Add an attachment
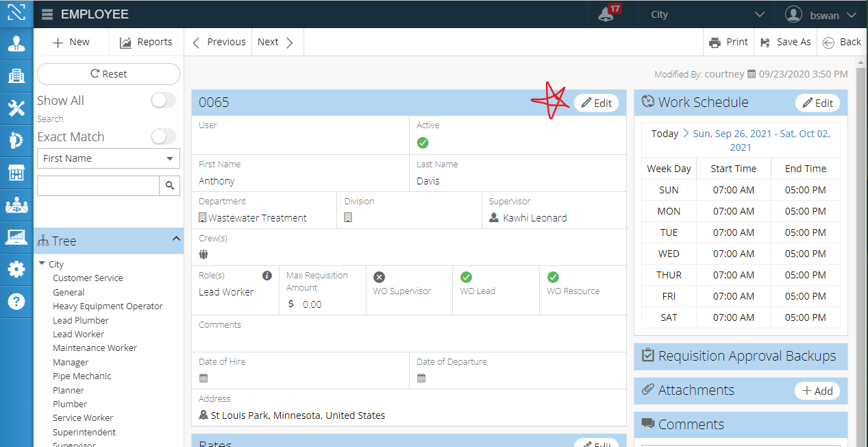The height and width of the screenshot is (447, 868). tap(817, 391)
